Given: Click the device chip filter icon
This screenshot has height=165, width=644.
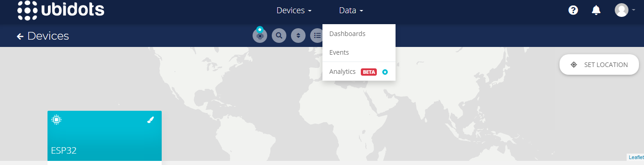Looking at the screenshot, I should click(x=260, y=35).
